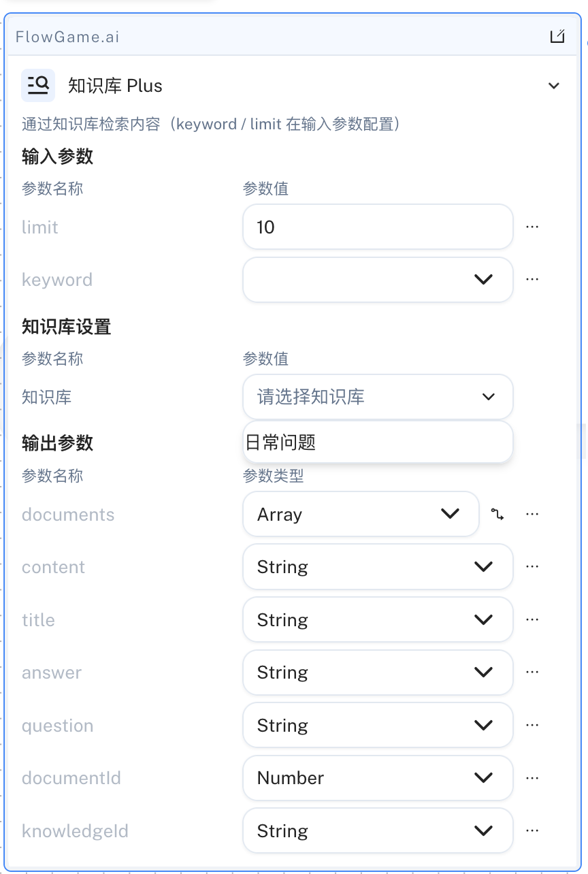Open the question String type dropdown
This screenshot has height=874, width=588.
point(378,725)
